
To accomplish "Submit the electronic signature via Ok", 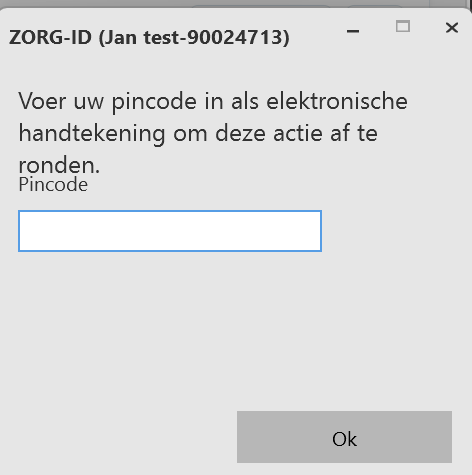I will click(x=344, y=437).
